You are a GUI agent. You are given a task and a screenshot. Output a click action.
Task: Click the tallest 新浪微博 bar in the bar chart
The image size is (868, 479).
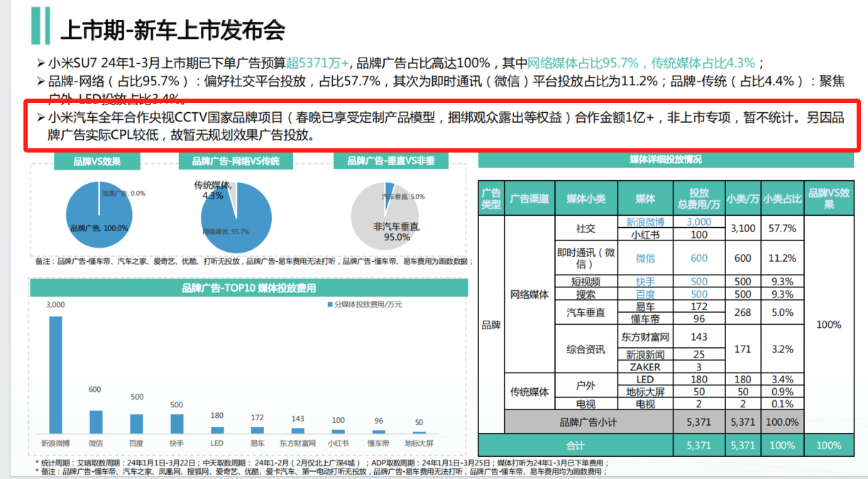coord(55,375)
